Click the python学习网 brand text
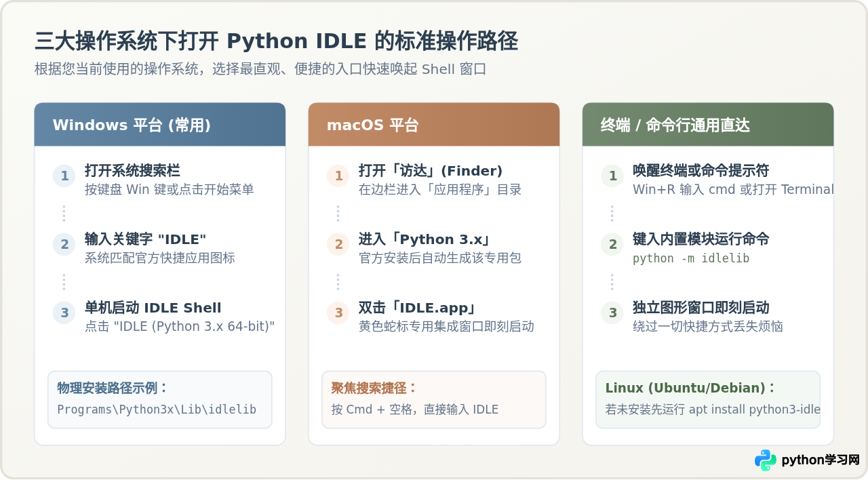This screenshot has height=480, width=868. point(821,460)
